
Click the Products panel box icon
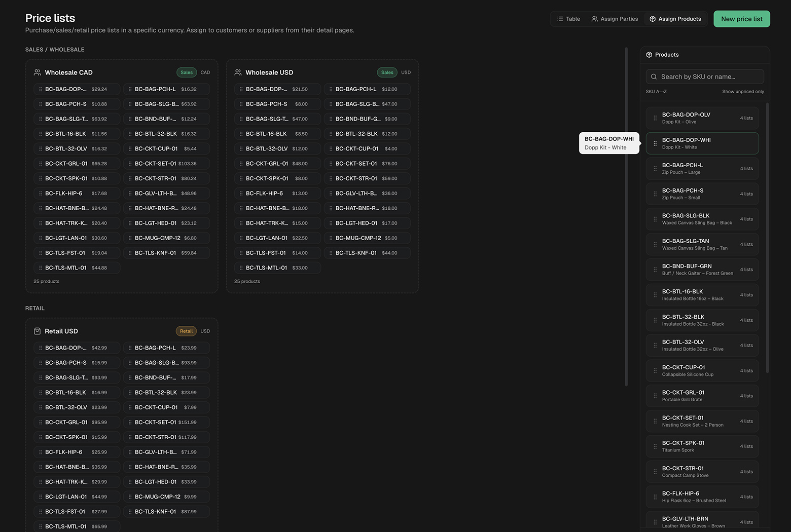(649, 55)
